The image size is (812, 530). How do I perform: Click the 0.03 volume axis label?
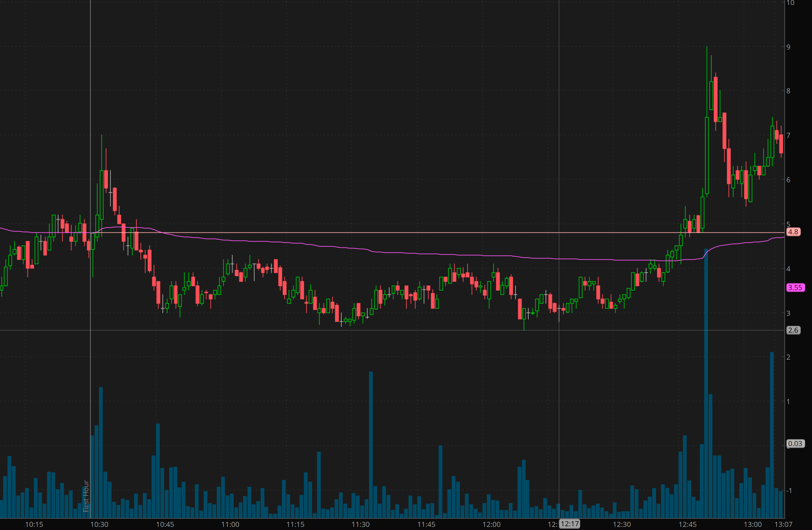795,444
